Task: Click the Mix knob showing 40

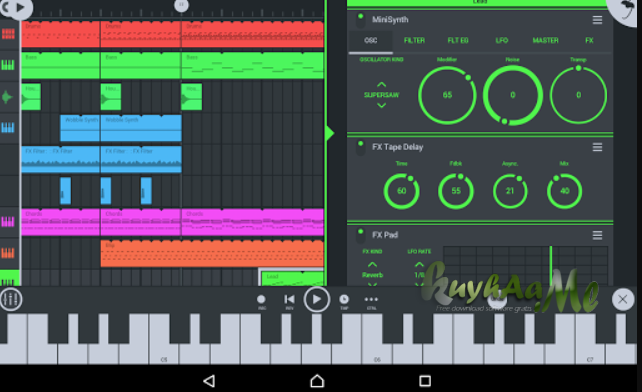Action: (564, 191)
